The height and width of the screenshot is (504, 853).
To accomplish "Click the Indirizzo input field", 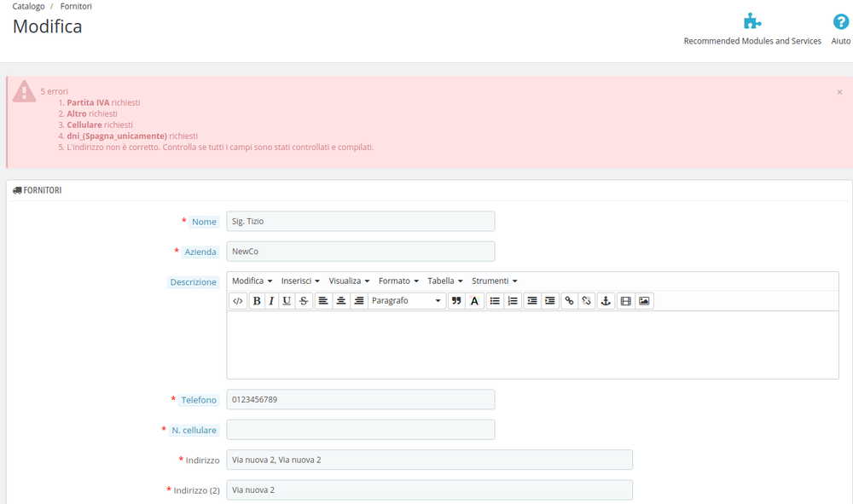I will click(429, 460).
